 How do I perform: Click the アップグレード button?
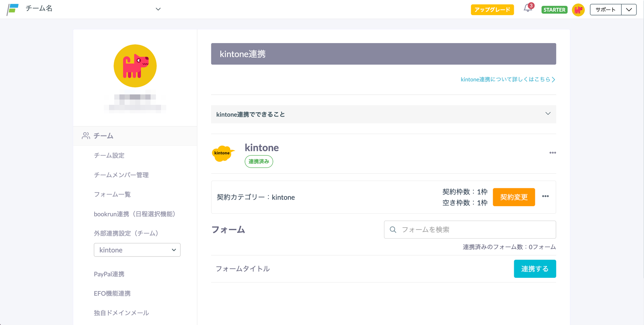492,10
